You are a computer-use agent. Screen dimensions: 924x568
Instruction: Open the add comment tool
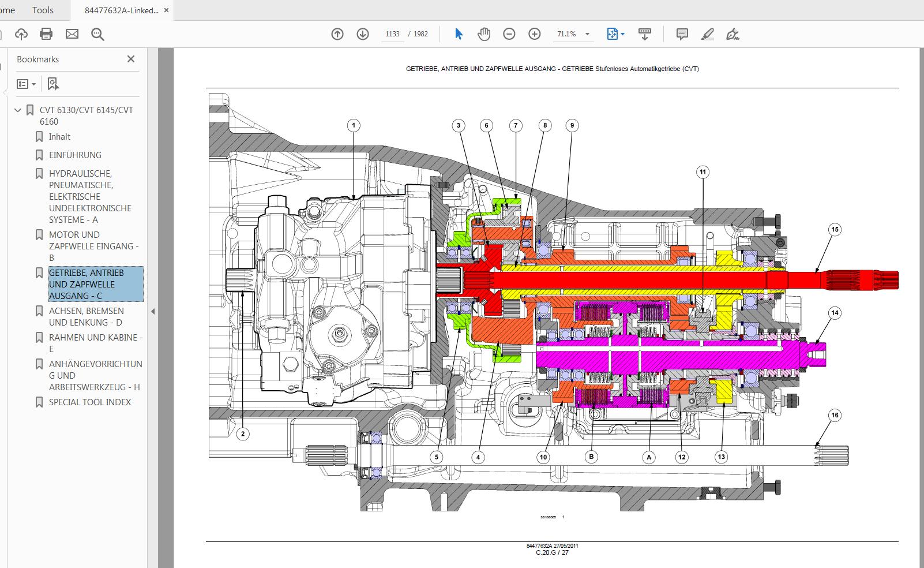pyautogui.click(x=682, y=35)
